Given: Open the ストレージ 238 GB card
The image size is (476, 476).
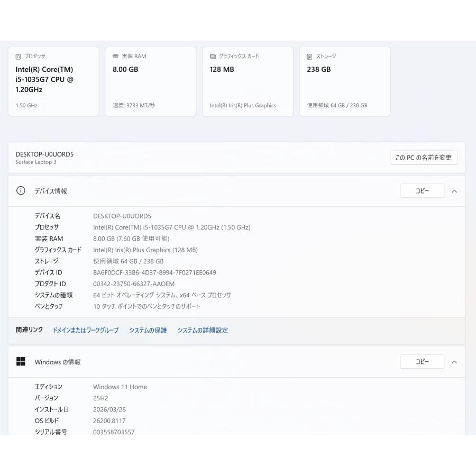Looking at the screenshot, I should point(345,81).
